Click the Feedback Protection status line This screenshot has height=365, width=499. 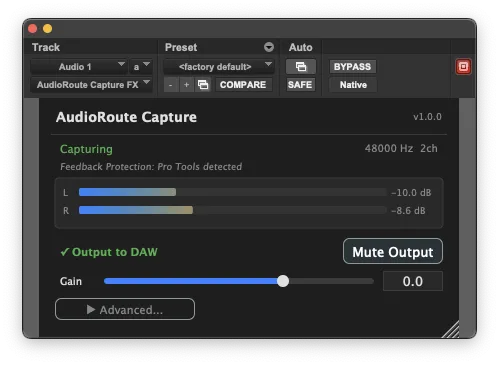(x=151, y=166)
